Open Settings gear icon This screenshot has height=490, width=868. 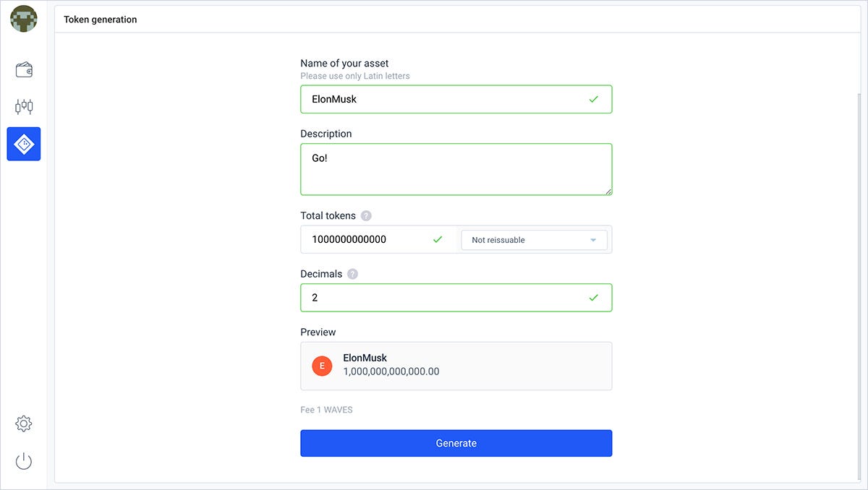(x=24, y=424)
